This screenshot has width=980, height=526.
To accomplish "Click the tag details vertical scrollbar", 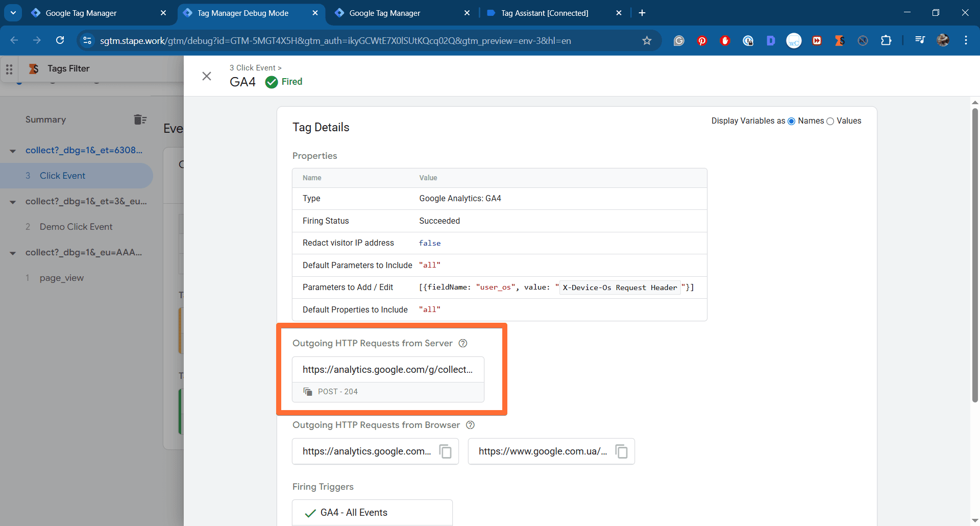I will (x=975, y=255).
